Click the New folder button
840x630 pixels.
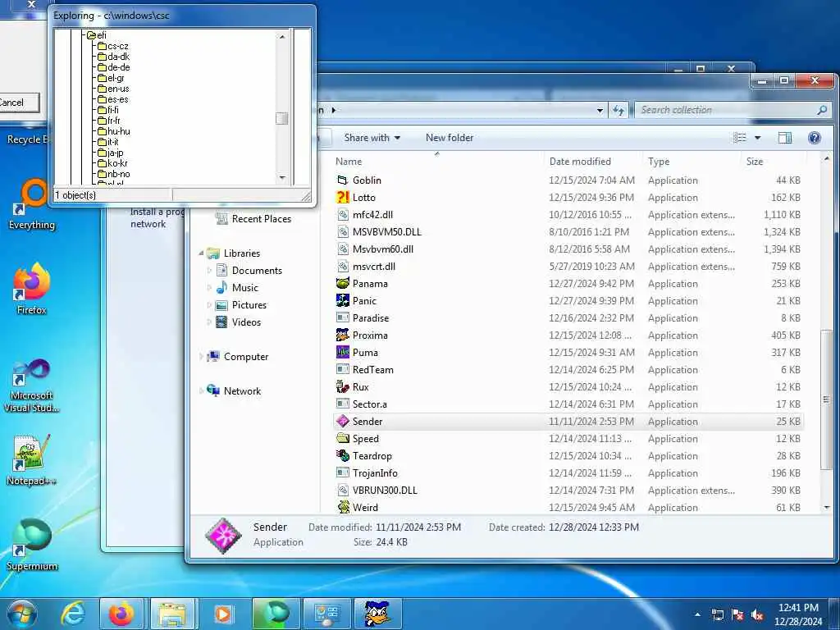(450, 138)
